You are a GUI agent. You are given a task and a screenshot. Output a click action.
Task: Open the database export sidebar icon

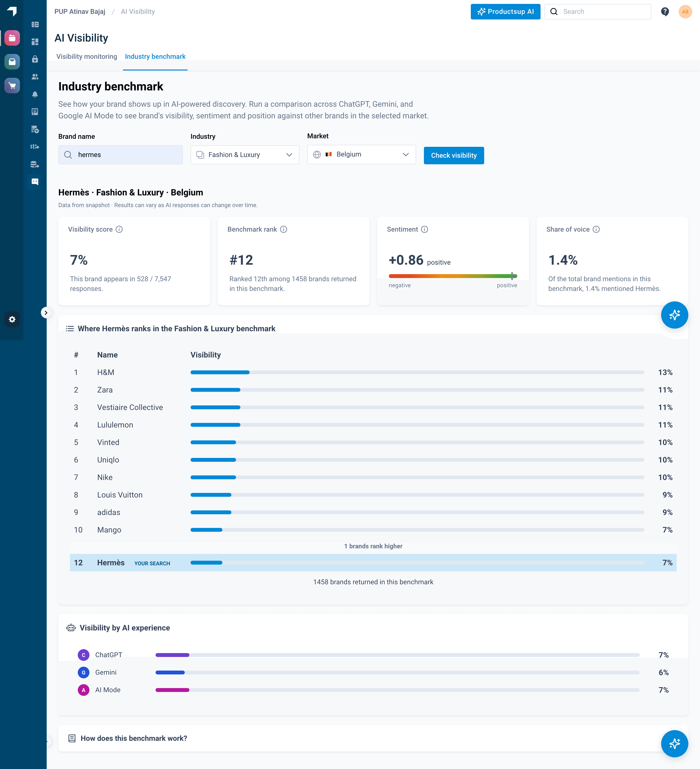(35, 164)
